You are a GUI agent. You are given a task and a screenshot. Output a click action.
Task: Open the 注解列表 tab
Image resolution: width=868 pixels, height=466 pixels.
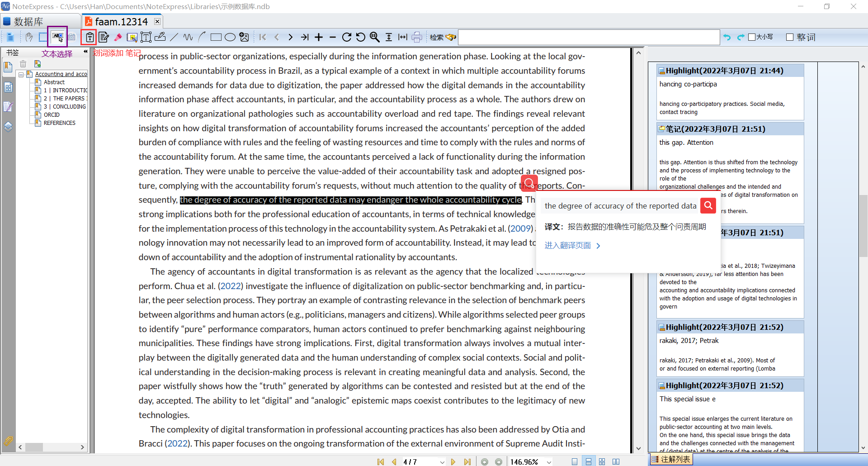(x=671, y=459)
